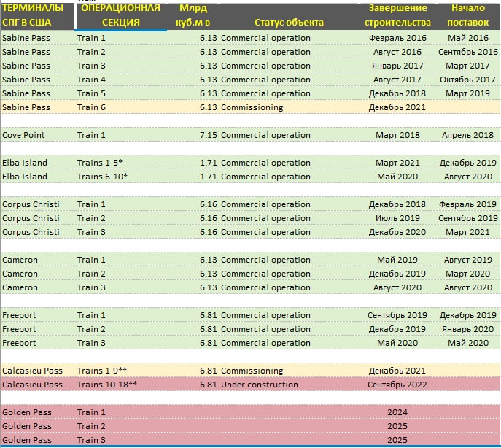Click 'Commissioning' status in Calcasieu Pass row
This screenshot has width=501, height=448.
[x=252, y=371]
